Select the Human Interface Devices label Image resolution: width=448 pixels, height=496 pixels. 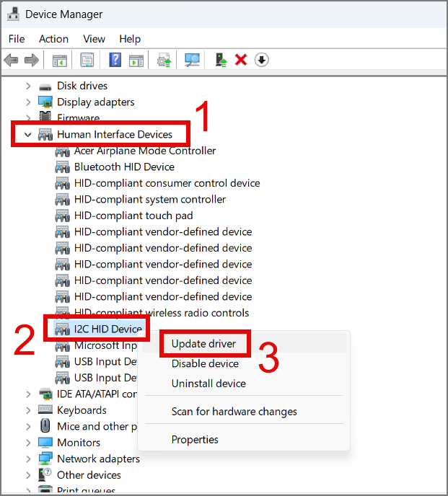114,134
